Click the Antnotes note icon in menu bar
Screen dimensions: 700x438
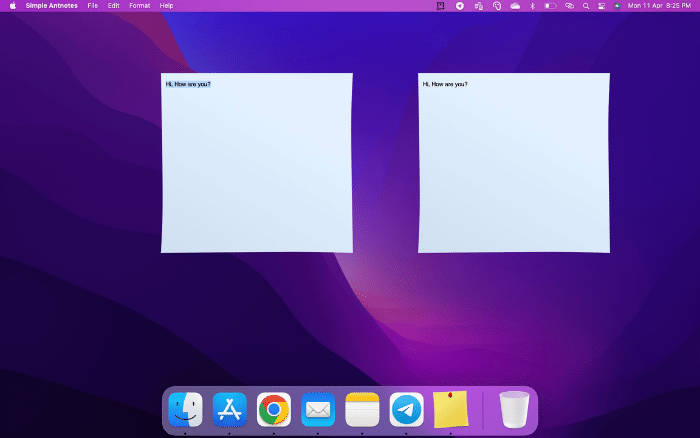click(441, 6)
